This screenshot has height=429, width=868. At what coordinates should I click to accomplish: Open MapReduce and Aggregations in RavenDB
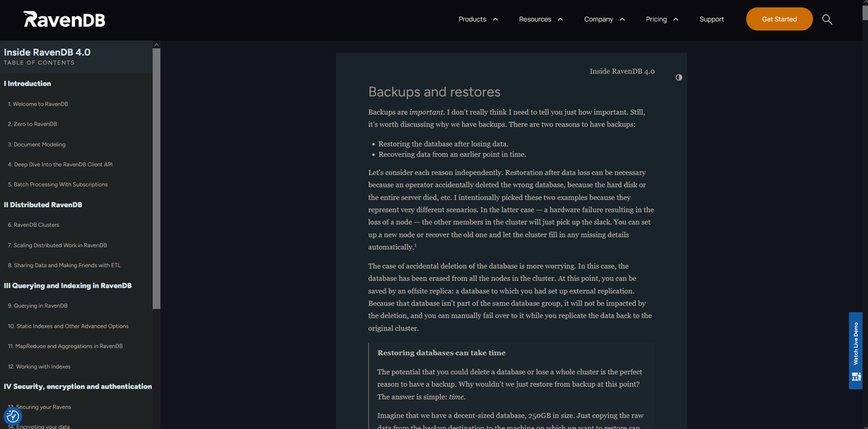coord(65,346)
